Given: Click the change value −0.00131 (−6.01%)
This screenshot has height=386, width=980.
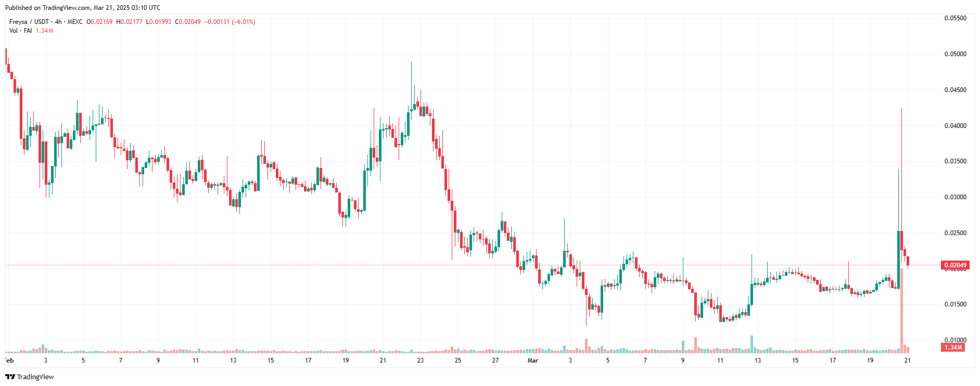Looking at the screenshot, I should point(230,22).
